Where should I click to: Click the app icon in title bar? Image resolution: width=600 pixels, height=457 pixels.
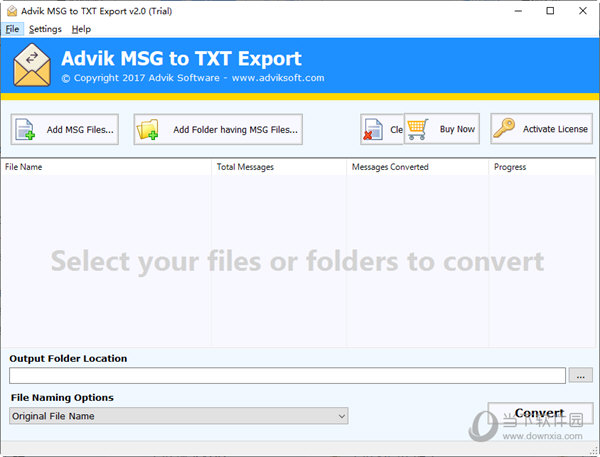pyautogui.click(x=12, y=11)
